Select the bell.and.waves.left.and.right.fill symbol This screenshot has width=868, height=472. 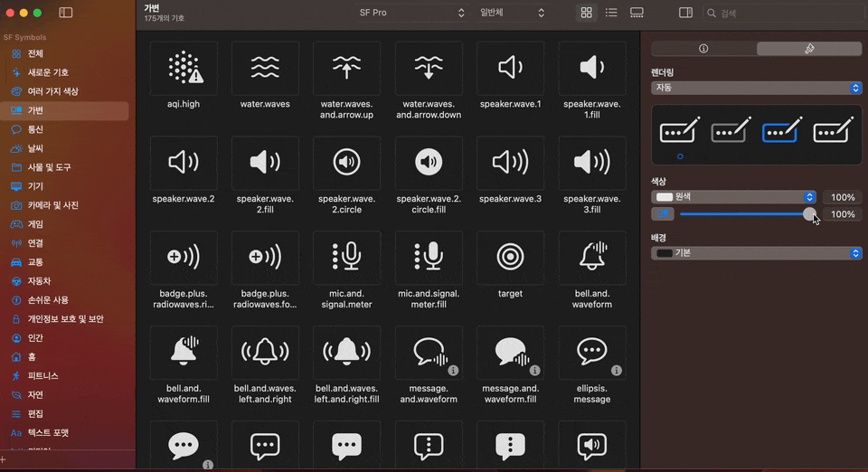click(x=346, y=352)
